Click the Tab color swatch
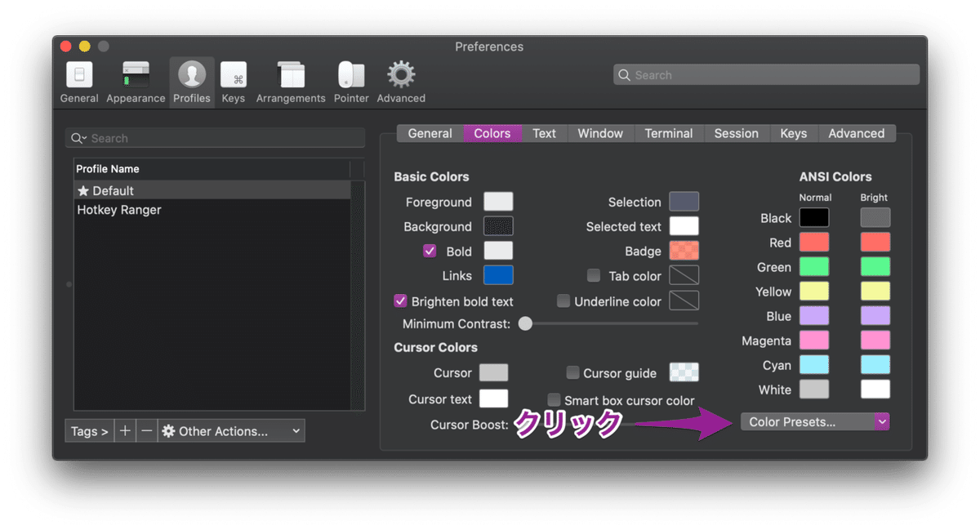Viewport: 980px width, 530px height. tap(684, 275)
